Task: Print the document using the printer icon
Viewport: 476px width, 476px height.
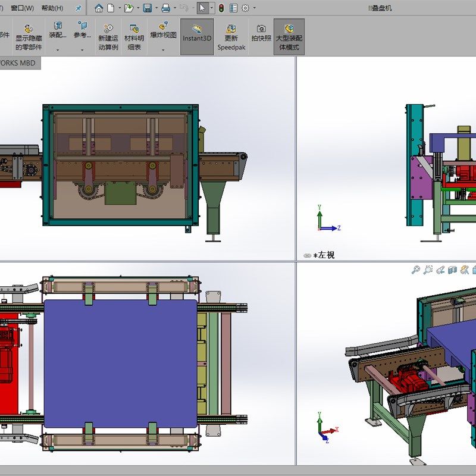Action: [x=166, y=8]
